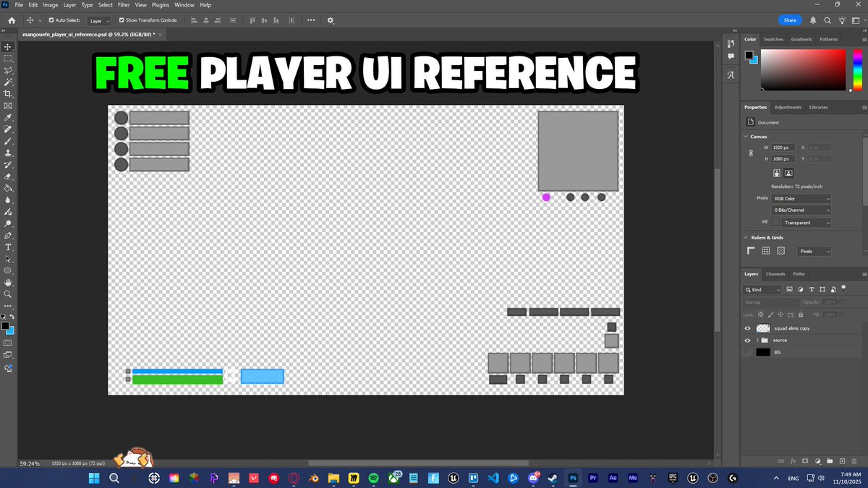
Task: Hide the source group layer
Action: coord(748,340)
